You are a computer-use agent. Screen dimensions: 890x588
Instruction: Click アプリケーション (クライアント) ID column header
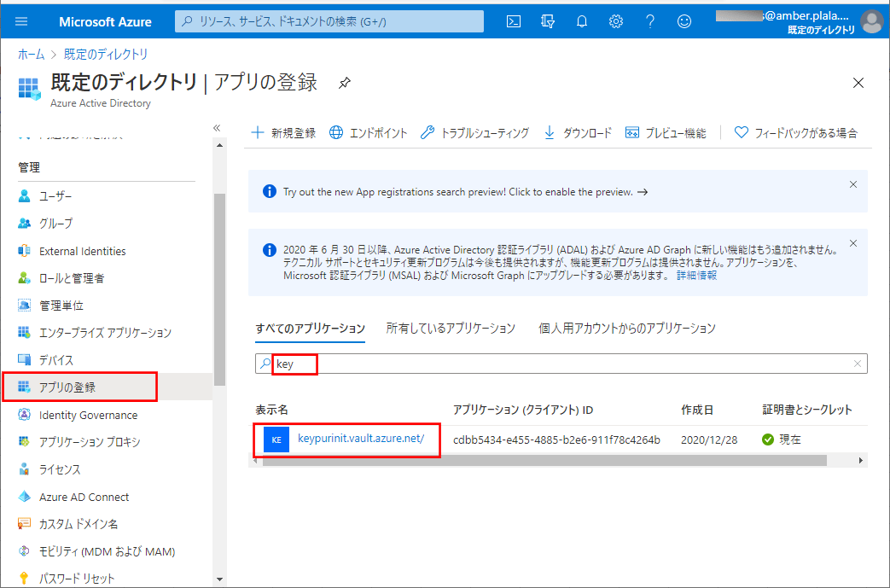tap(523, 410)
